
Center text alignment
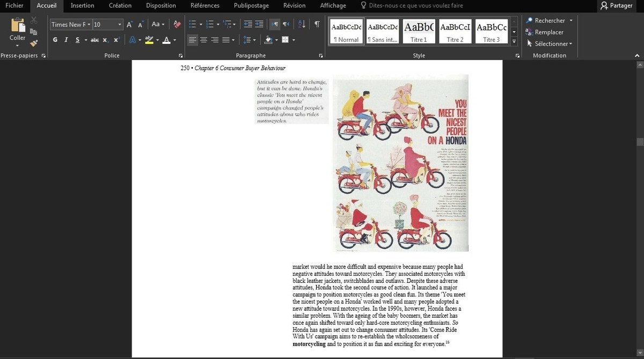click(x=204, y=40)
